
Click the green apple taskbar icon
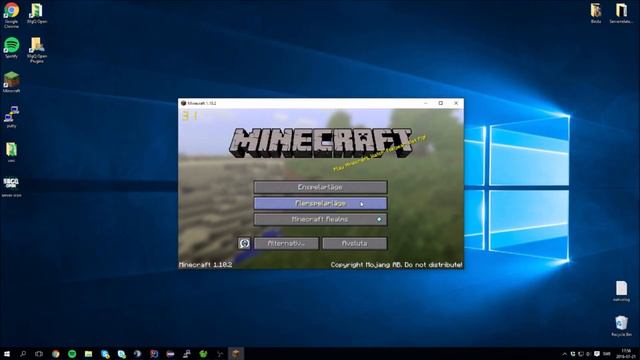(x=203, y=354)
